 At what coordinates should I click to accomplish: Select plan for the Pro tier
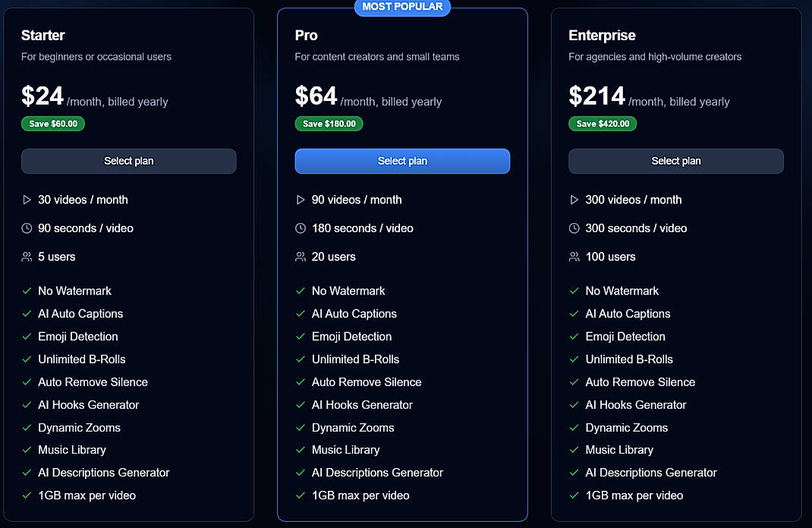402,161
